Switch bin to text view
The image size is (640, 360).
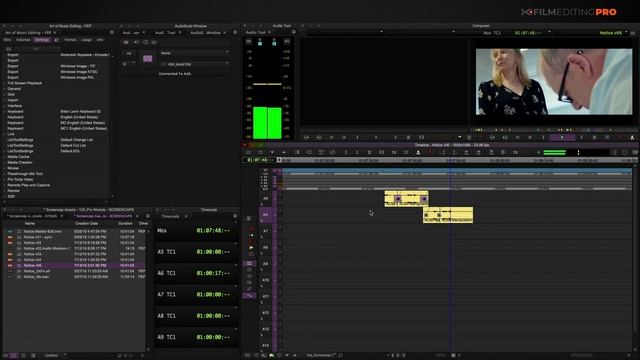point(14,356)
